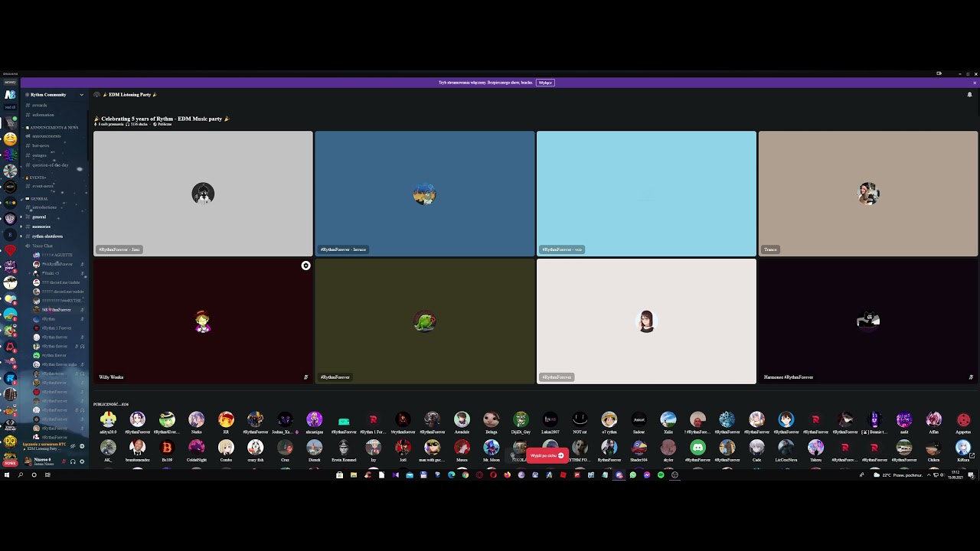Open the A8 server icon
Image resolution: width=980 pixels, height=551 pixels.
click(10, 94)
